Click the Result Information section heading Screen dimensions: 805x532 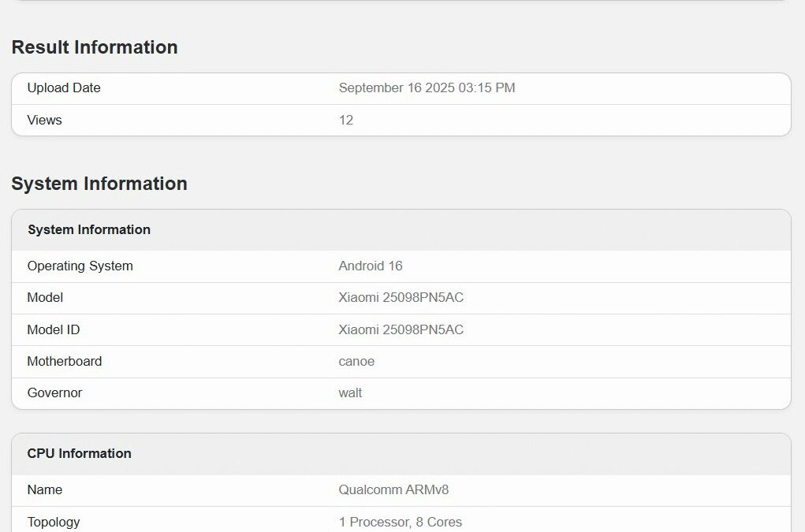(95, 47)
